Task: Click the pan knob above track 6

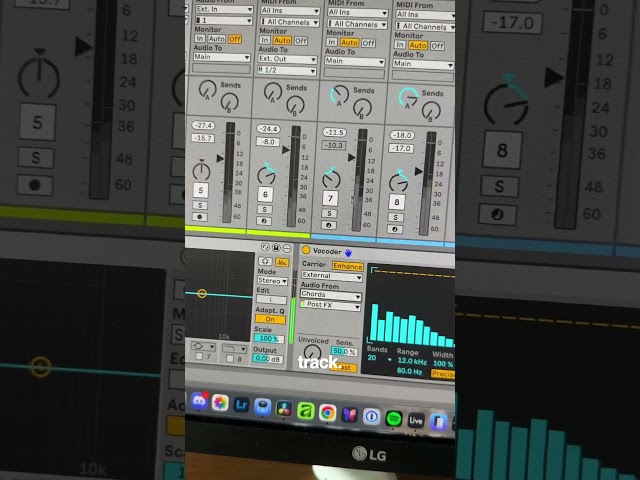Action: click(x=266, y=174)
